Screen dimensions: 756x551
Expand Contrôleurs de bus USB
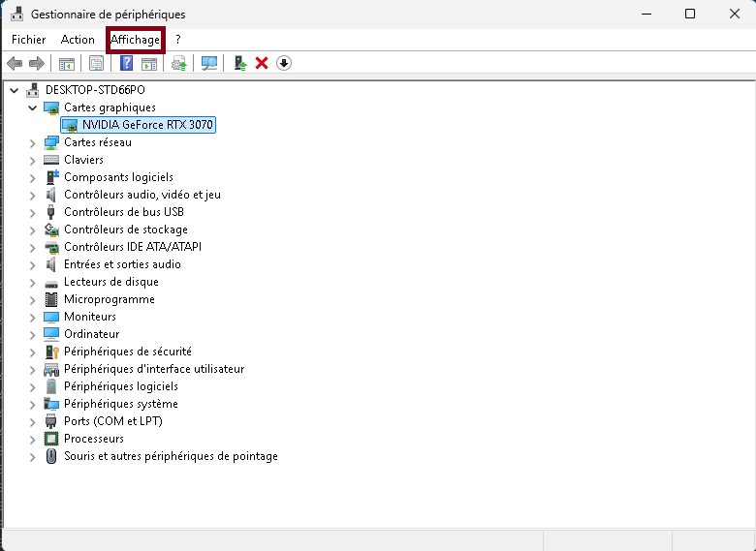coord(32,212)
